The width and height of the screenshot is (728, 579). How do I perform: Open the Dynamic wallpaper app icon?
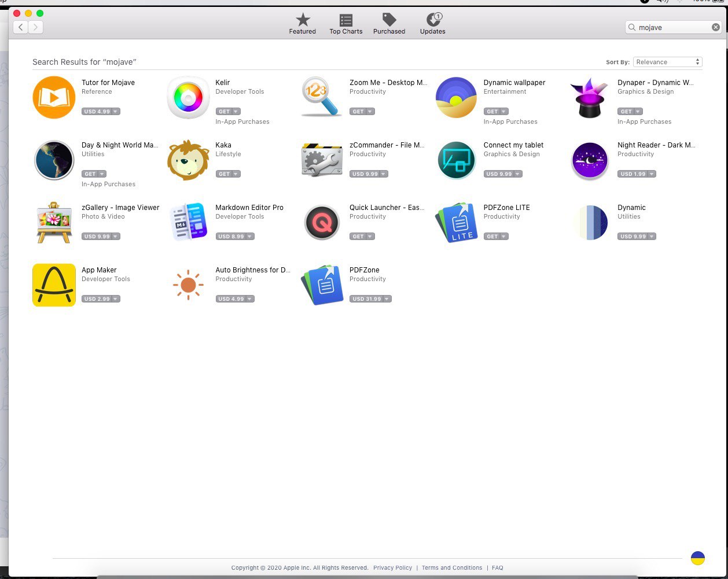(x=456, y=97)
